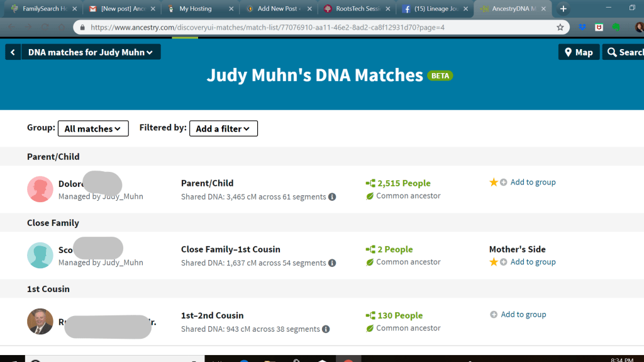Click the Dropbox extension icon in Chrome toolbar
The image size is (644, 362).
[x=583, y=28]
